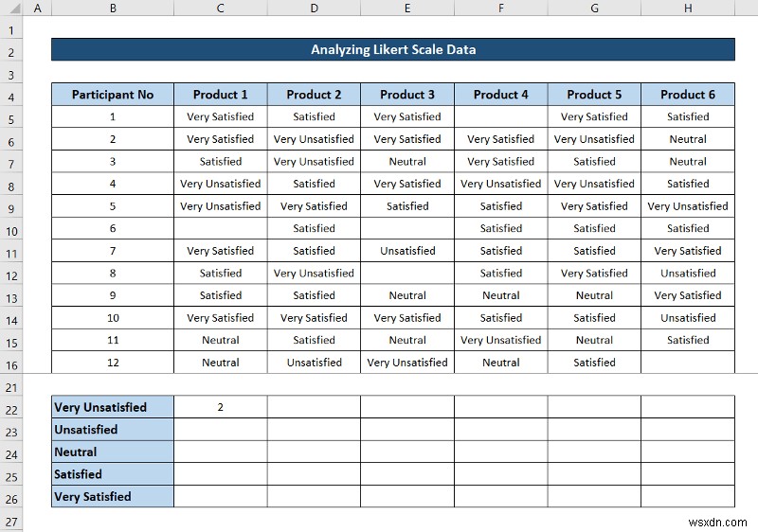Select the Neutral summary label cell

[113, 452]
